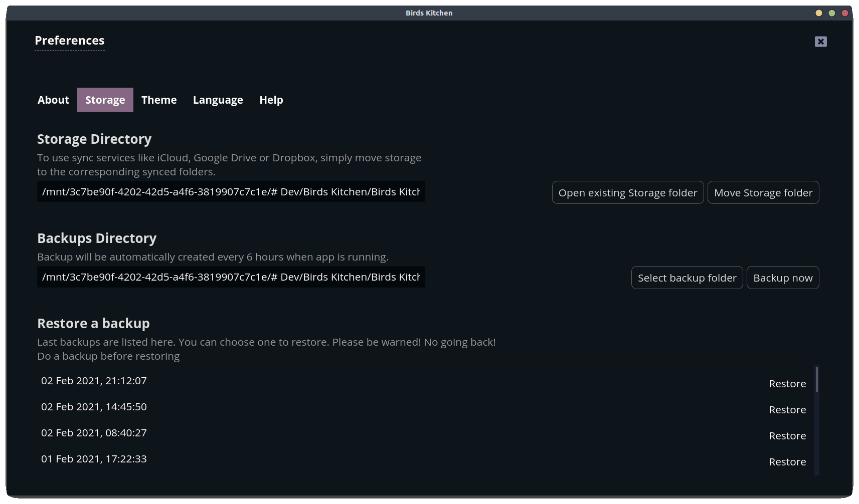Select backup entry 01 Feb 2021, 17:22:33
This screenshot has width=859, height=504.
(x=94, y=459)
